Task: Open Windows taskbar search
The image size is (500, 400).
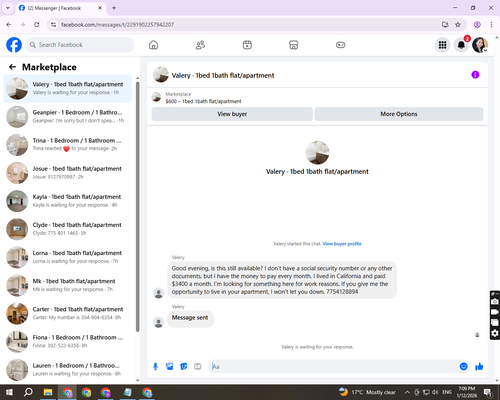Action: [x=28, y=392]
